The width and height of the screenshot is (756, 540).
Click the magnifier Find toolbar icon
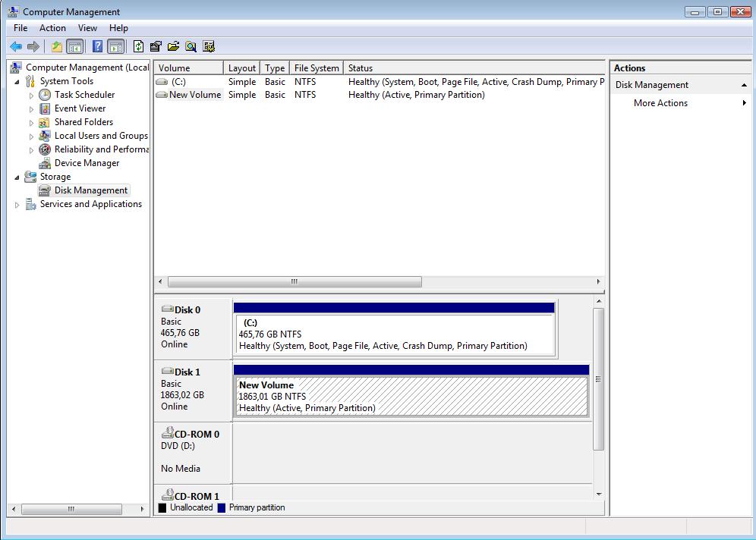[191, 47]
